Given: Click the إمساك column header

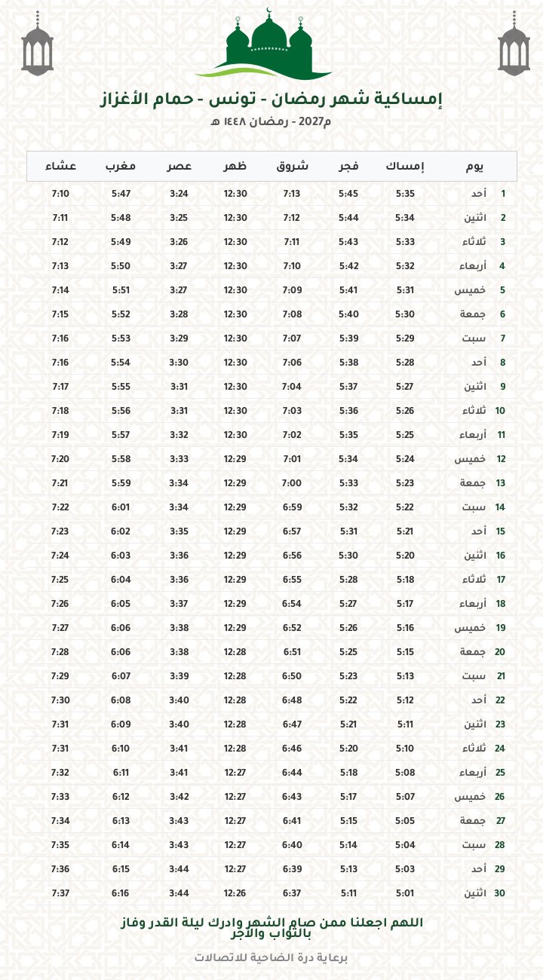Looking at the screenshot, I should (x=405, y=166).
